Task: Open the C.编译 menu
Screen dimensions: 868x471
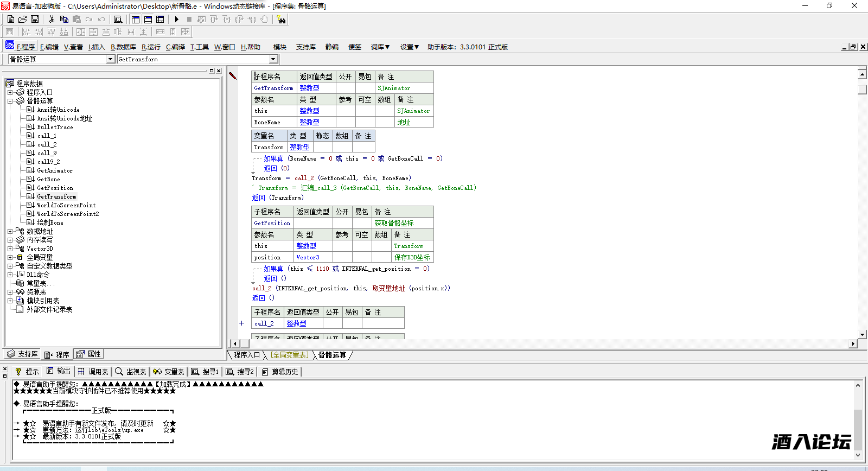Action: pos(175,47)
